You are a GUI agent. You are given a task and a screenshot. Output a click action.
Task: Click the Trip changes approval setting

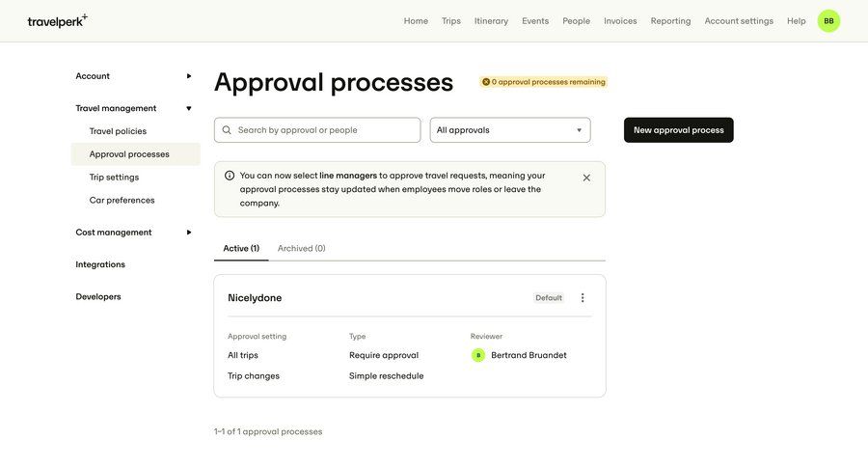(254, 376)
